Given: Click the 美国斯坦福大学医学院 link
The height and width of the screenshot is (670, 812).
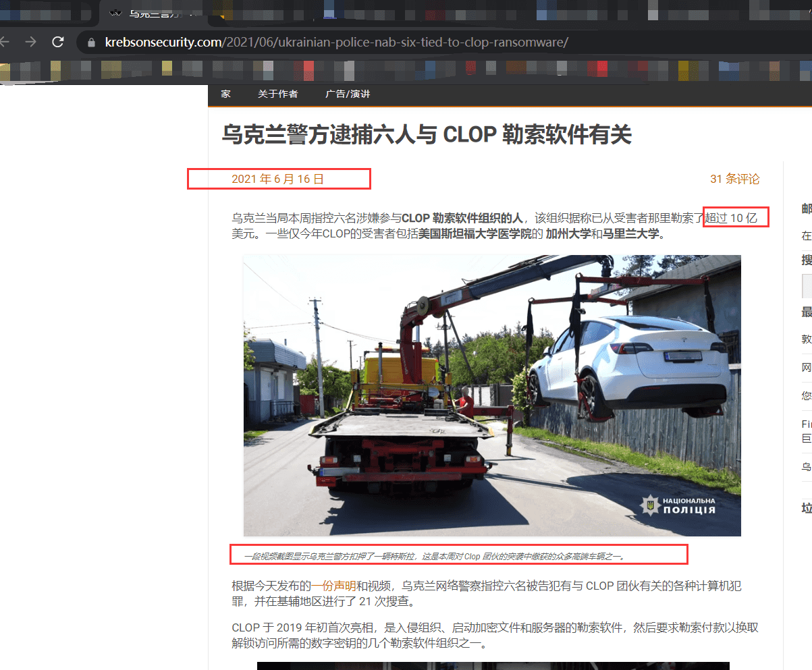Looking at the screenshot, I should (474, 234).
